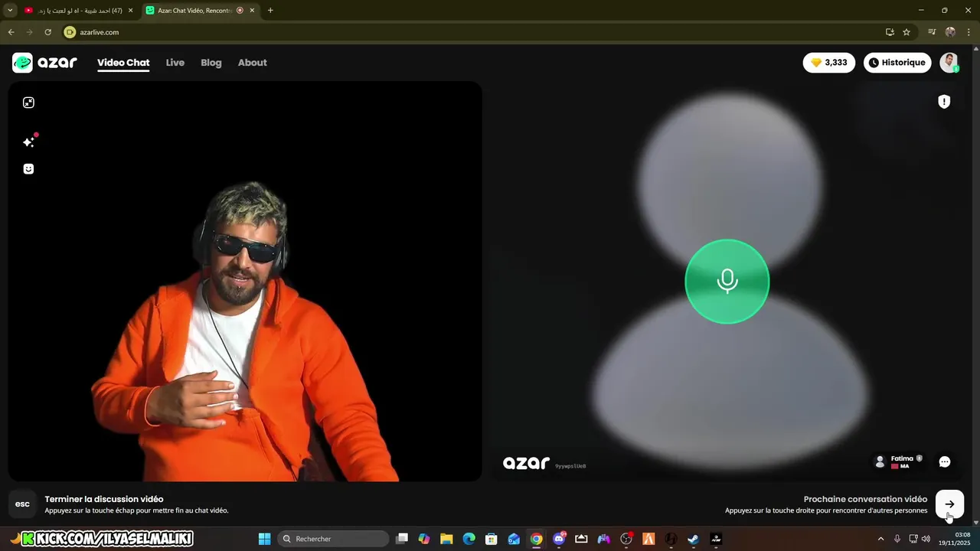
Task: Click the camera site permission icon
Action: click(x=70, y=32)
